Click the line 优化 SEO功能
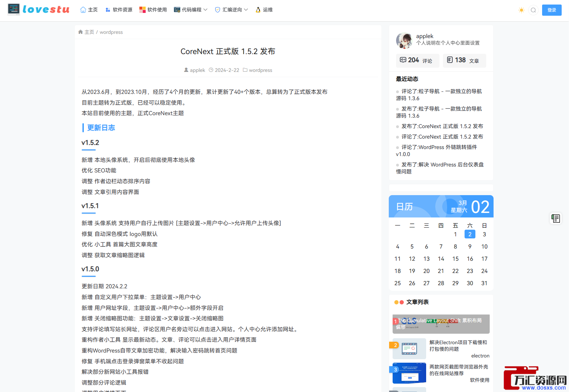The width and height of the screenshot is (569, 392). (99, 170)
